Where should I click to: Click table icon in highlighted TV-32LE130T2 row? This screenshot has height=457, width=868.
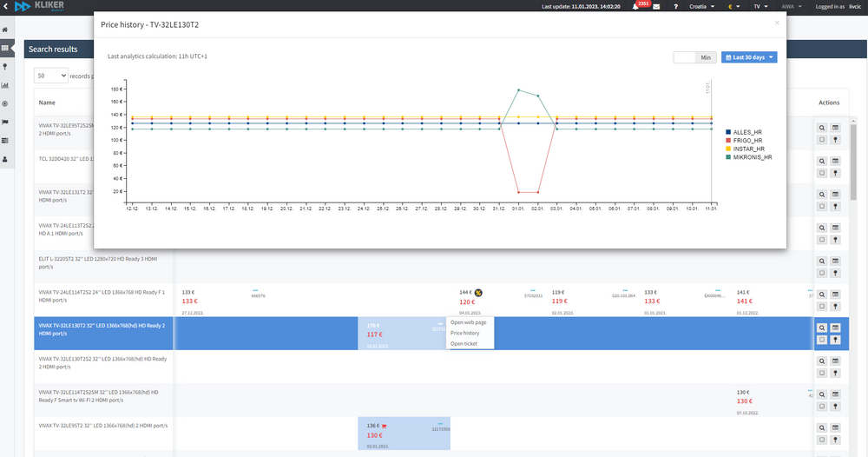835,328
